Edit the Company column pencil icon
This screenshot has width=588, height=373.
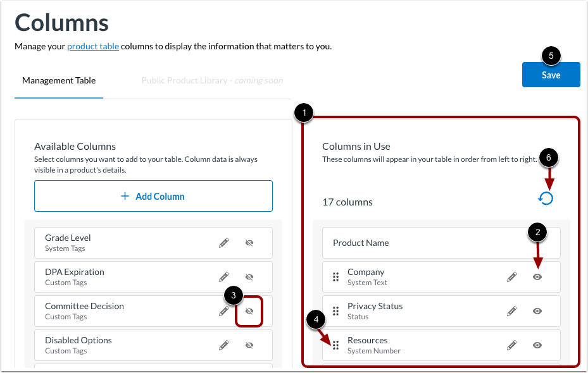click(x=512, y=277)
